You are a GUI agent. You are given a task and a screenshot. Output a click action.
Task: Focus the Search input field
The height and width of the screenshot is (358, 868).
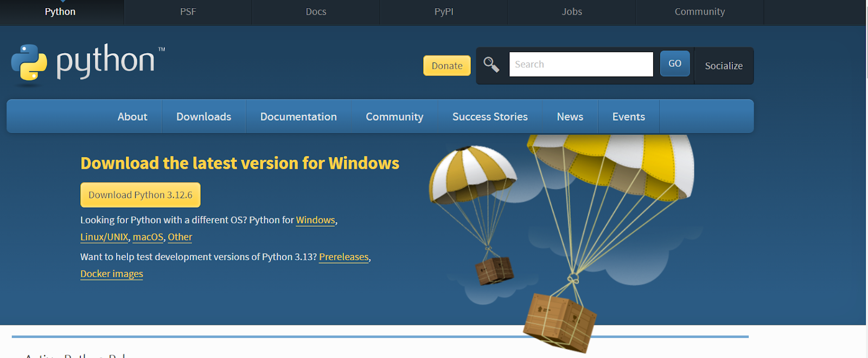point(581,64)
